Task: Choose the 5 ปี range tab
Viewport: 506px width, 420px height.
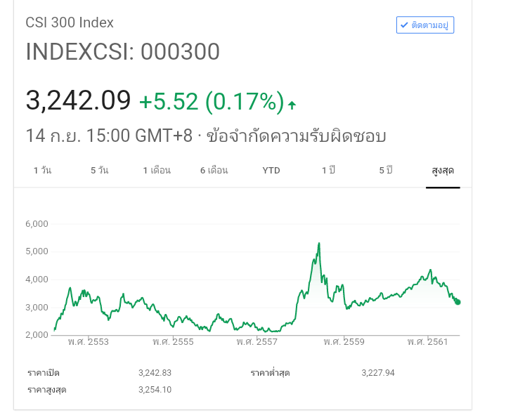Action: tap(386, 171)
